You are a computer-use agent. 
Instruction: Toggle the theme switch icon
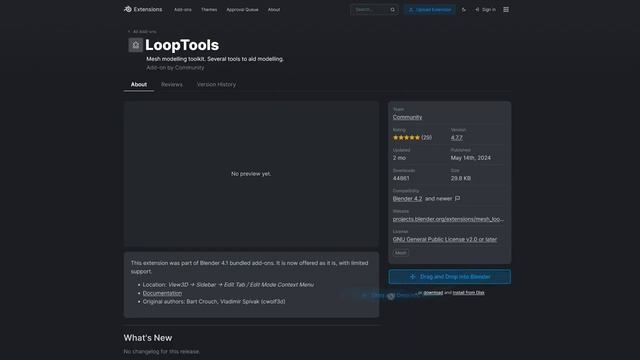[x=464, y=9]
